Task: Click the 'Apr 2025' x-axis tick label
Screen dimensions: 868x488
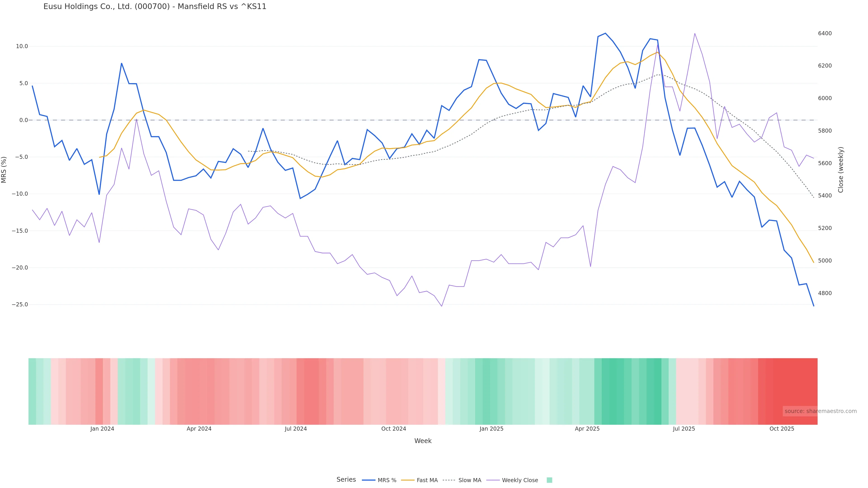Action: (587, 429)
